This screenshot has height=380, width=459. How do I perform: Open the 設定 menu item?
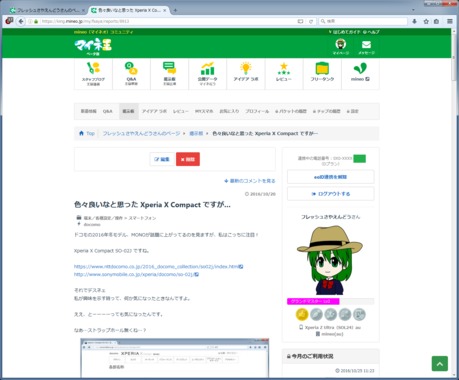353,111
